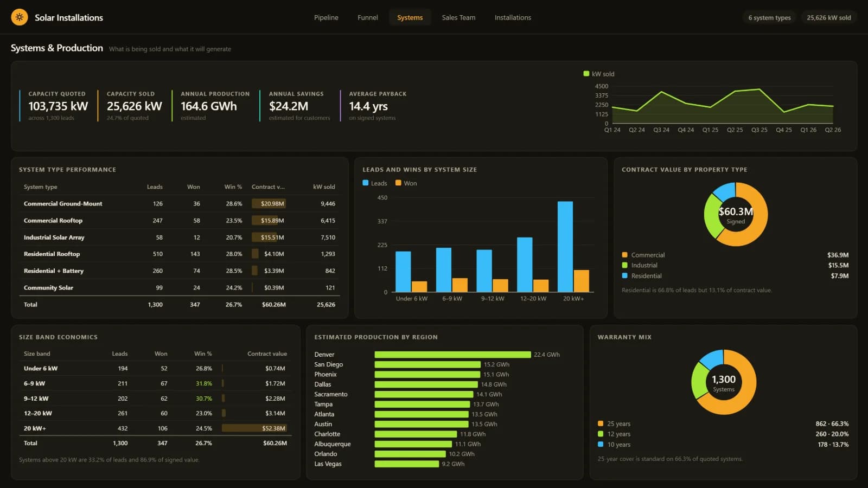Toggle the Leads legend in bar chart
Image resolution: width=868 pixels, height=488 pixels.
click(x=375, y=183)
